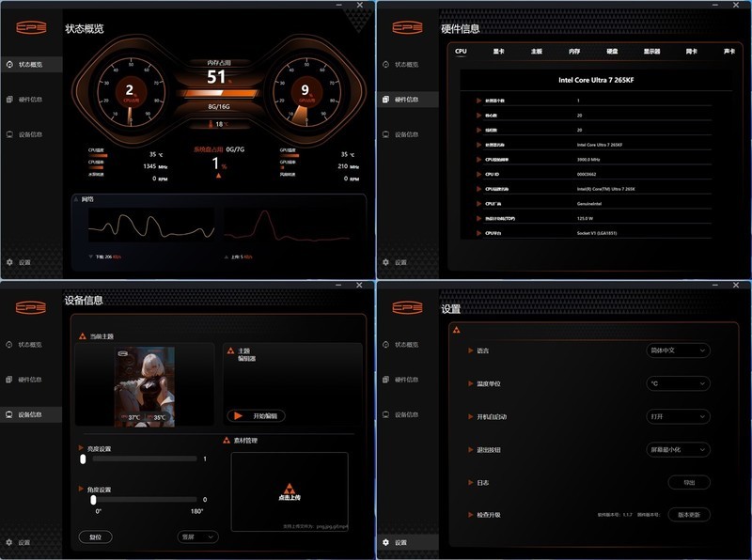
Task: Click the 版本更新 button
Action: tap(689, 515)
